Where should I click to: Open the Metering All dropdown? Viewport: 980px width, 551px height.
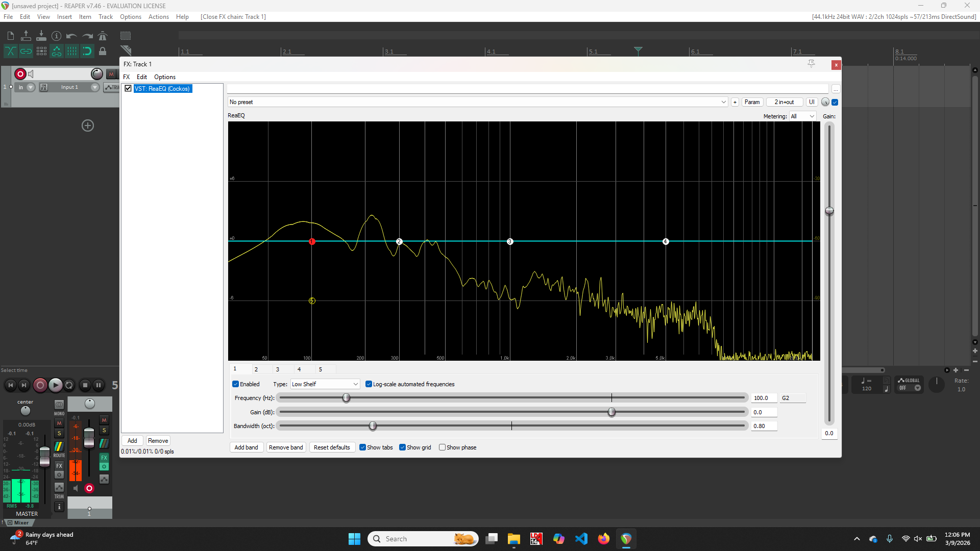tap(802, 116)
